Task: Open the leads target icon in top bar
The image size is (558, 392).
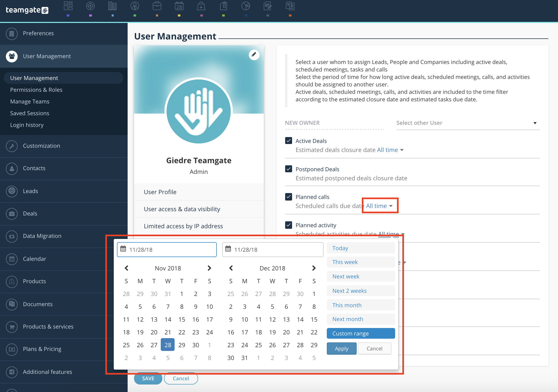Action: coord(91,6)
